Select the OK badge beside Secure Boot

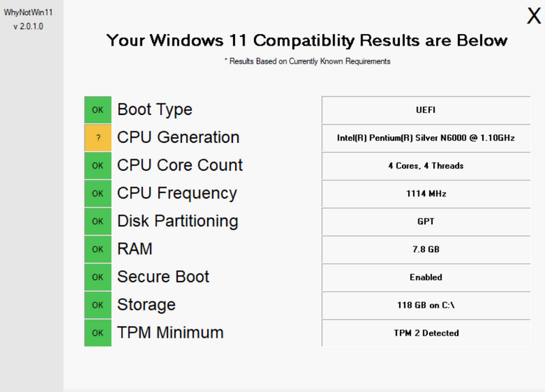coord(97,277)
